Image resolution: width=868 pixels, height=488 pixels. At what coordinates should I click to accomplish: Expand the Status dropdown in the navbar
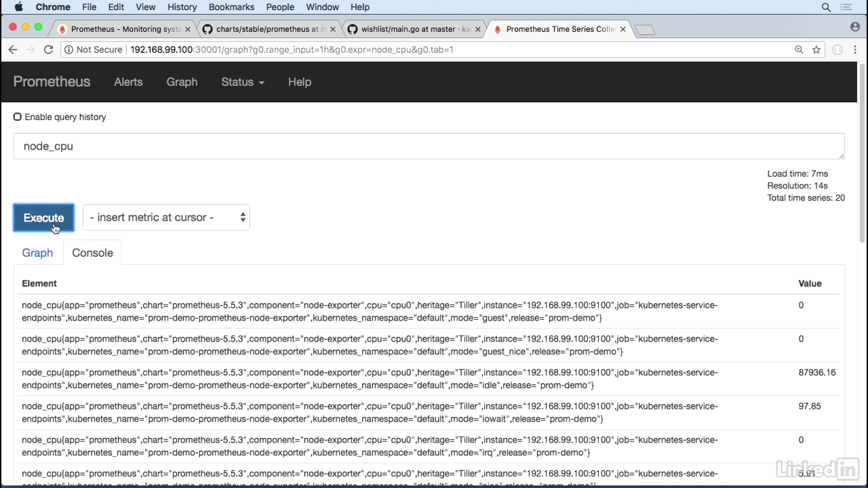click(243, 82)
